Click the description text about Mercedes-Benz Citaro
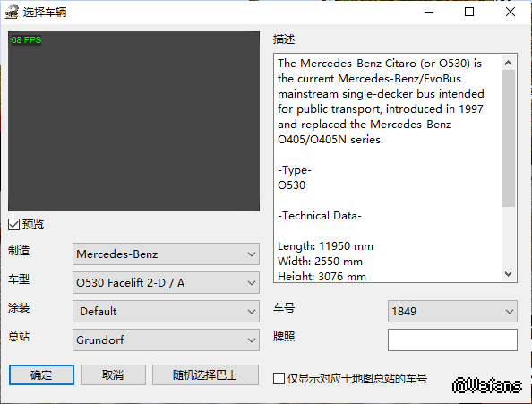The width and height of the screenshot is (532, 404). (x=381, y=101)
